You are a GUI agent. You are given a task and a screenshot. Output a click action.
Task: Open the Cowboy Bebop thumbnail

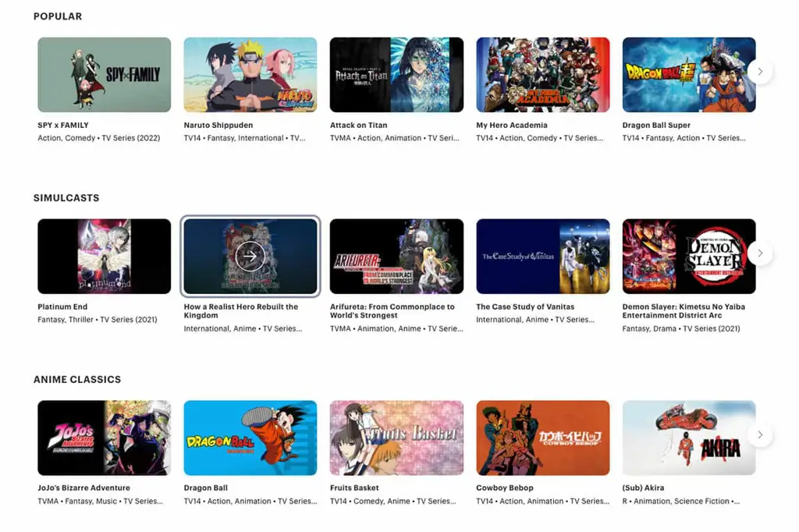[x=543, y=438]
